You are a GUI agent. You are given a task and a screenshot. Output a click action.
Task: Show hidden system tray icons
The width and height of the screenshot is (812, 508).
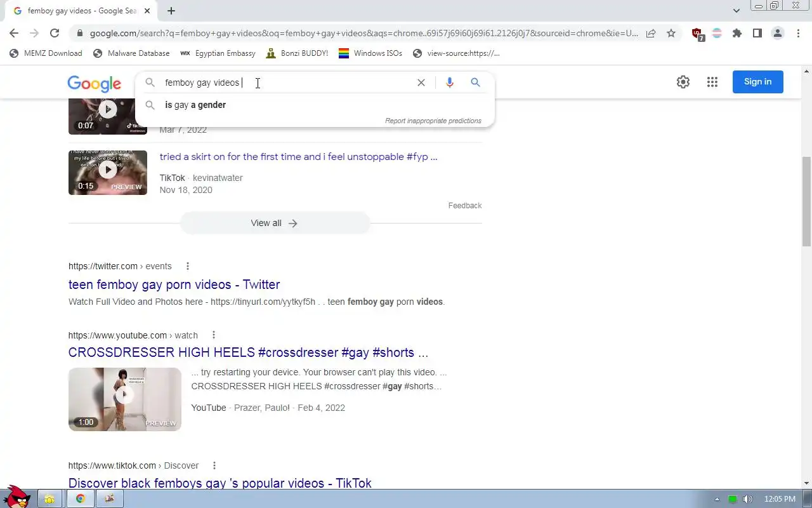717,499
